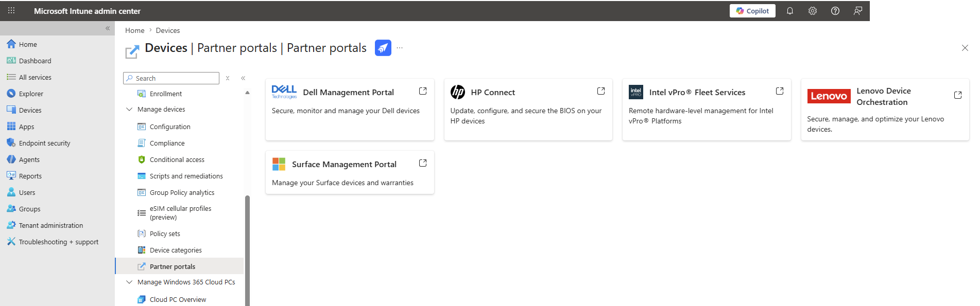Viewport: 980px width, 306px height.
Task: Click the Lenovo logo thumbnail
Action: (x=829, y=96)
